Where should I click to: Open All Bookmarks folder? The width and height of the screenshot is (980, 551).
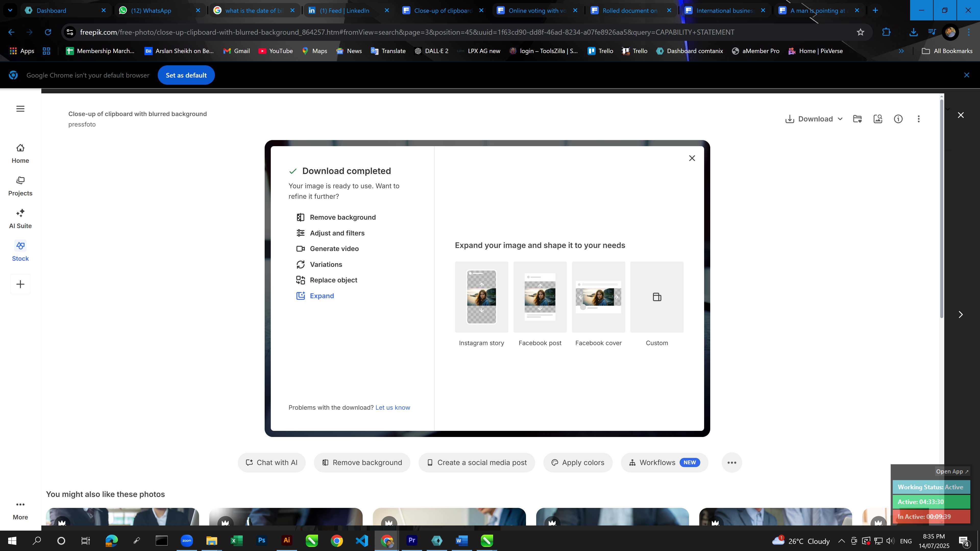pos(947,51)
